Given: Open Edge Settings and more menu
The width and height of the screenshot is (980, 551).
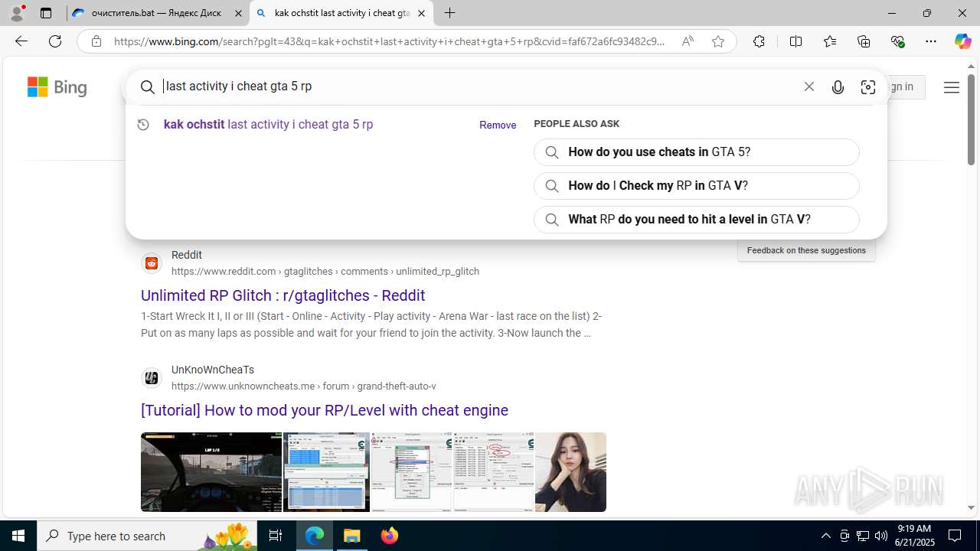Looking at the screenshot, I should click(931, 41).
